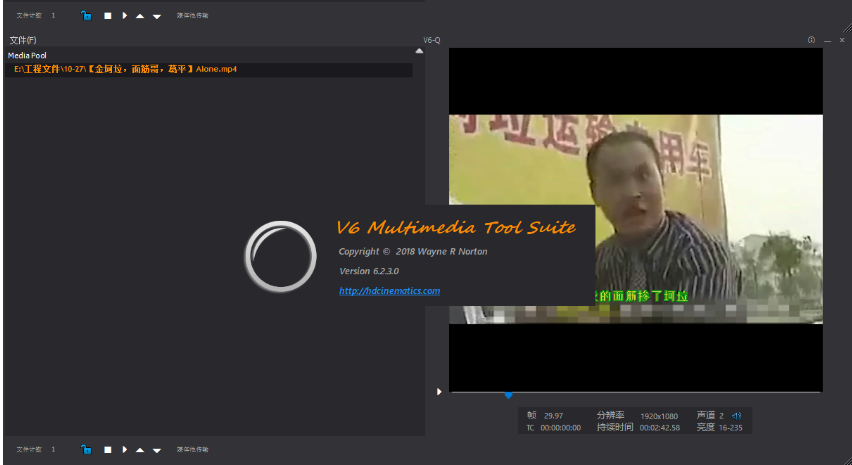Click the play triangle in the lower toolbar

124,450
